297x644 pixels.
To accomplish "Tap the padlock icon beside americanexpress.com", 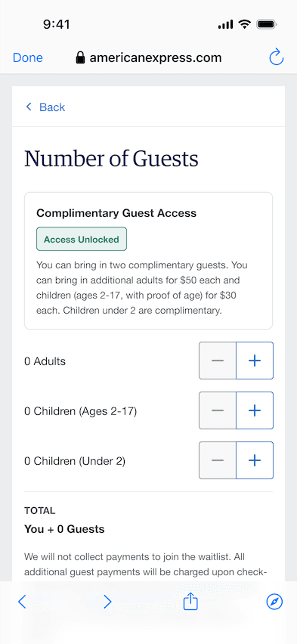I will [x=81, y=57].
